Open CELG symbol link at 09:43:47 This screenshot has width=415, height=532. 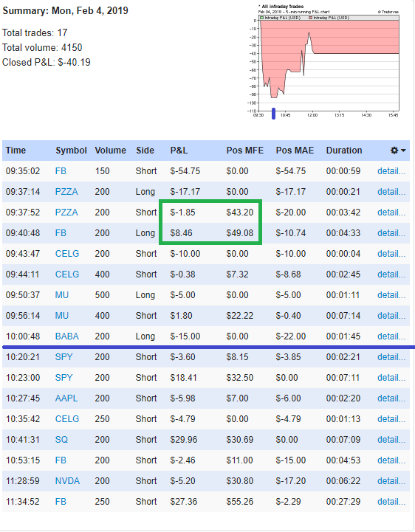point(67,254)
